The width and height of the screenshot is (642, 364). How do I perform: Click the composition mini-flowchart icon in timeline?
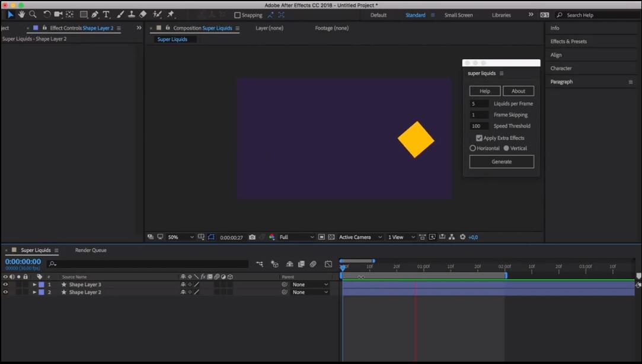click(260, 264)
